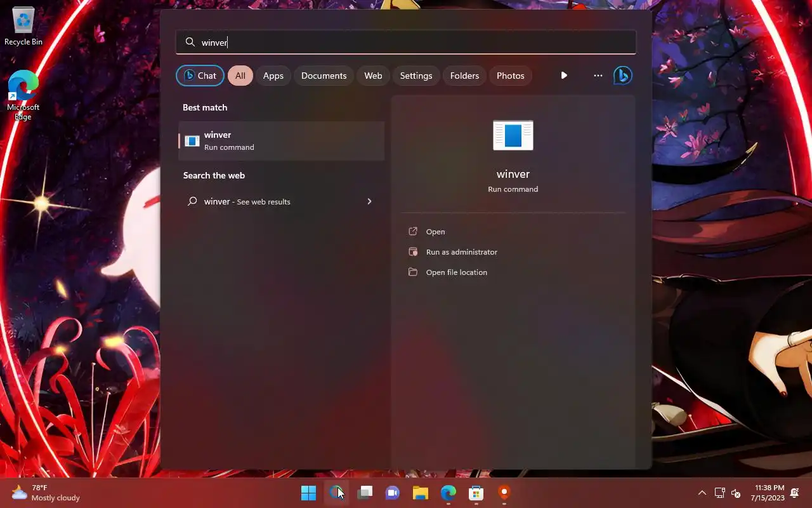Click Open in the winver preview pane
812x508 pixels.
pos(435,232)
